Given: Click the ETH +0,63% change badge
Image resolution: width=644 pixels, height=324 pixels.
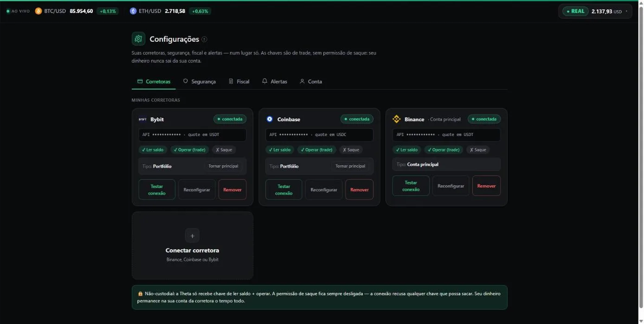Looking at the screenshot, I should [x=200, y=11].
